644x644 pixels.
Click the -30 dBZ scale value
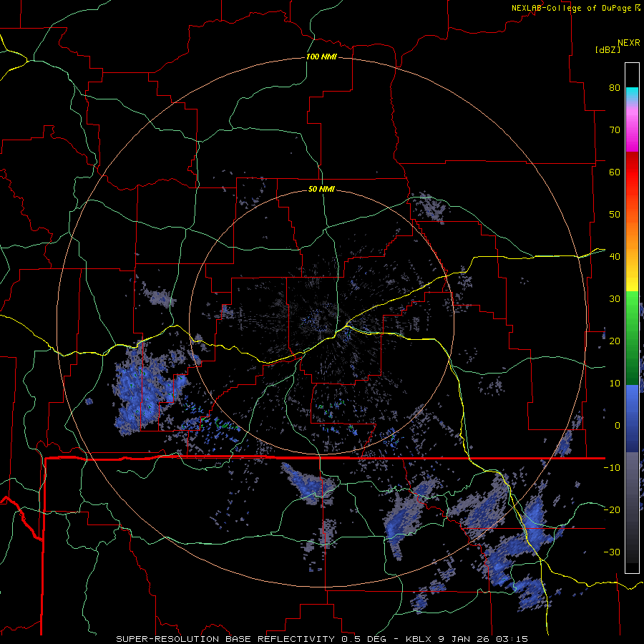click(612, 552)
